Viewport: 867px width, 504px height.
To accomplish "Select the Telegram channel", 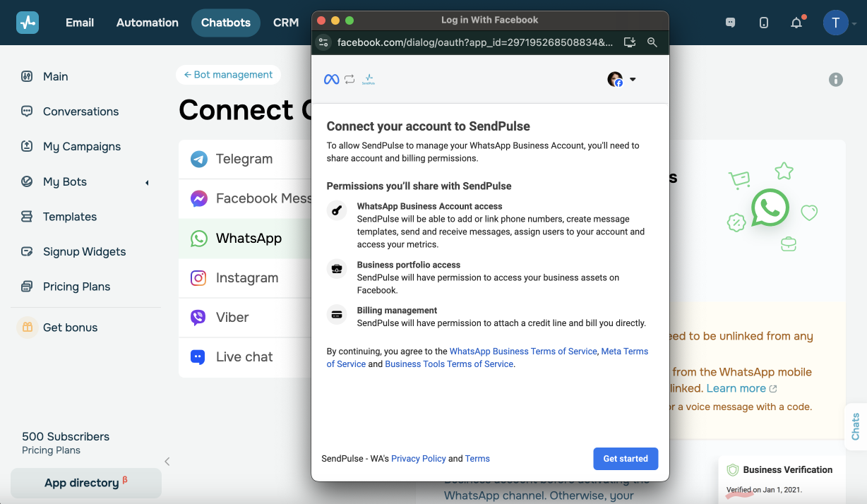I will coord(244,159).
